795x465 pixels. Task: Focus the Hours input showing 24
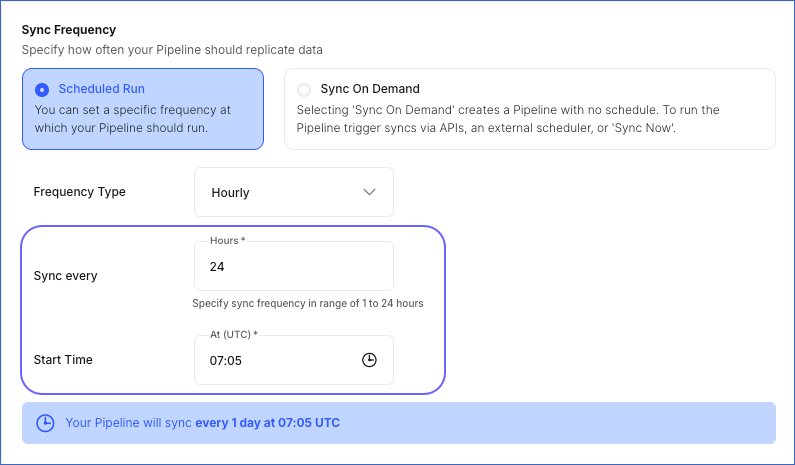pyautogui.click(x=293, y=267)
